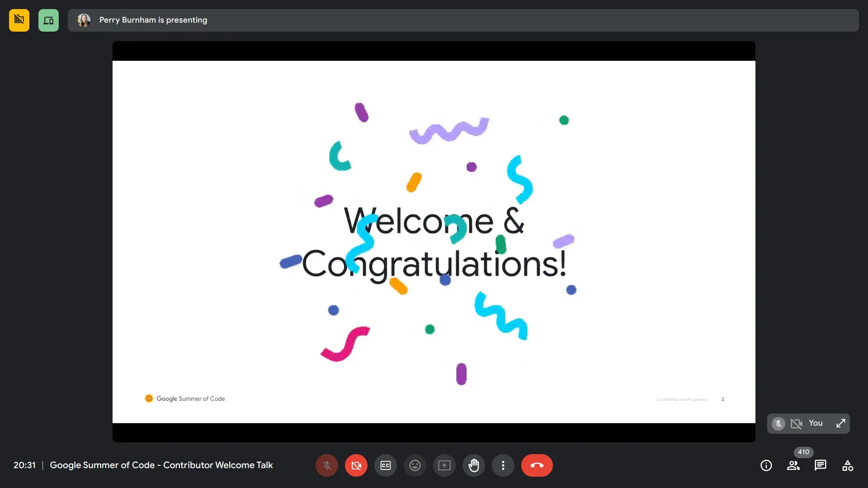Click the present screen button
Screen dimensions: 868x488
coord(444,465)
